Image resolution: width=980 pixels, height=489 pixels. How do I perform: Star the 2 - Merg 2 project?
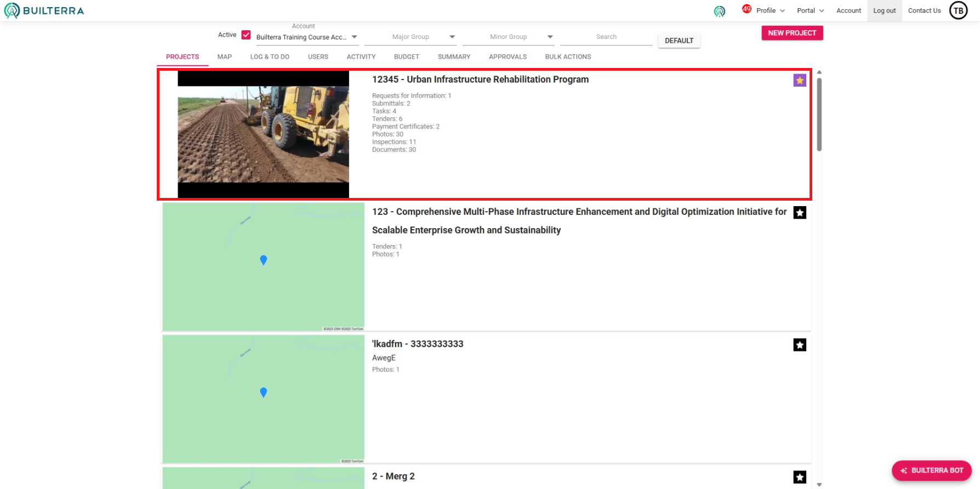point(800,477)
